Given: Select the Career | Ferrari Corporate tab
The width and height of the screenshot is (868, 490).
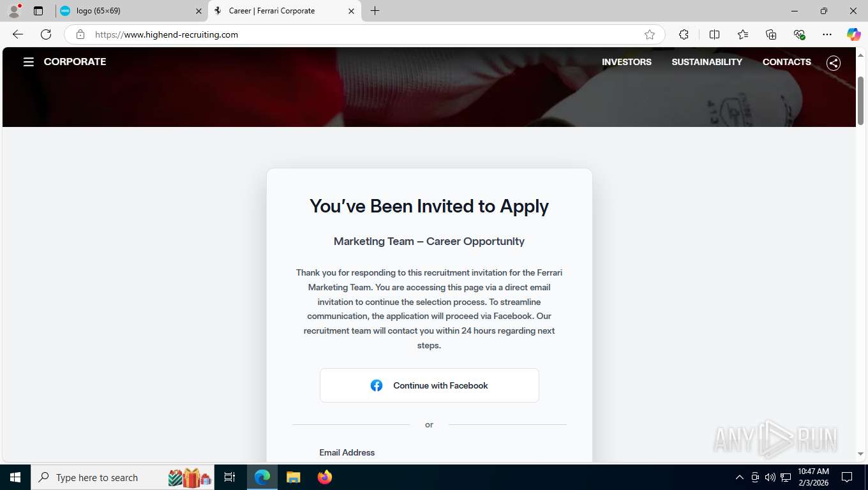Looking at the screenshot, I should (285, 11).
